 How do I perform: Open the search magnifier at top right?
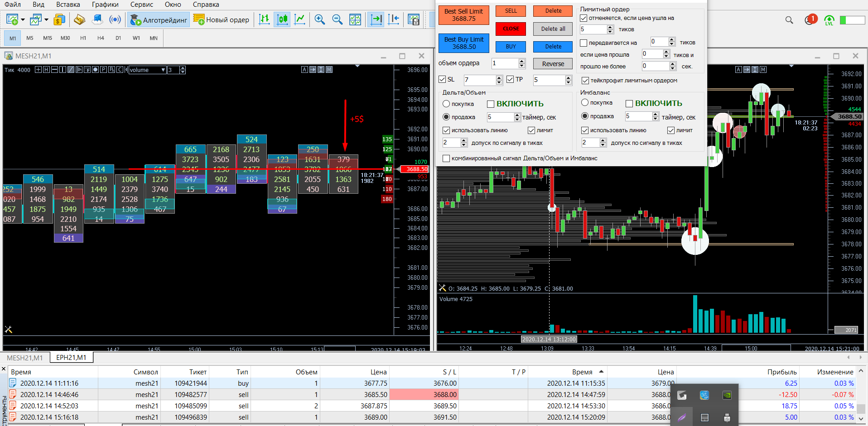click(x=789, y=20)
